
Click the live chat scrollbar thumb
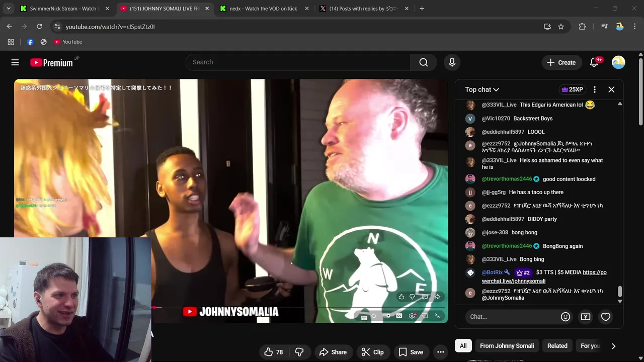point(620,292)
